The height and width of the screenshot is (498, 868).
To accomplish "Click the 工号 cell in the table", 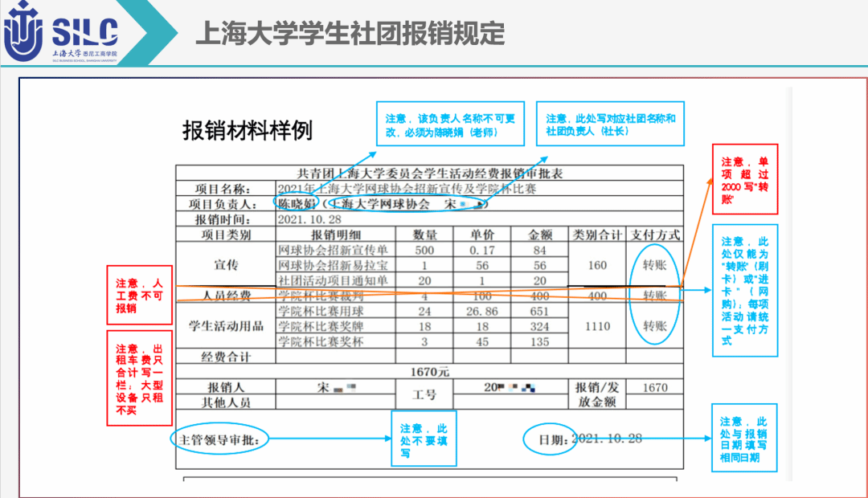I will (x=423, y=394).
